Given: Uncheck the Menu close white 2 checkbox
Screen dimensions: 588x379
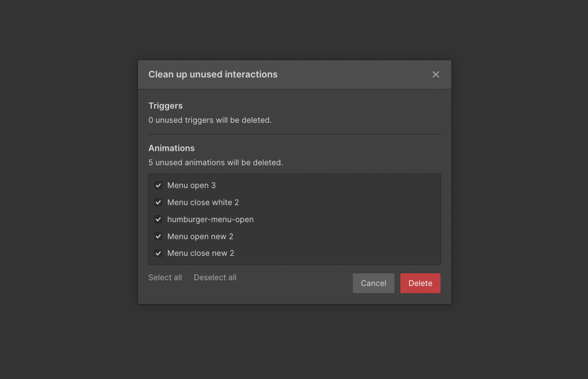Looking at the screenshot, I should [158, 202].
